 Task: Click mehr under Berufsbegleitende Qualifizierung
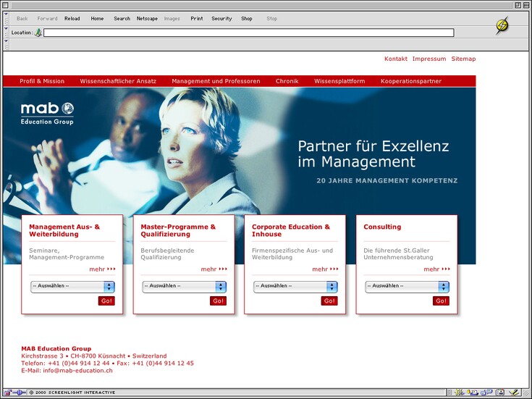214,269
